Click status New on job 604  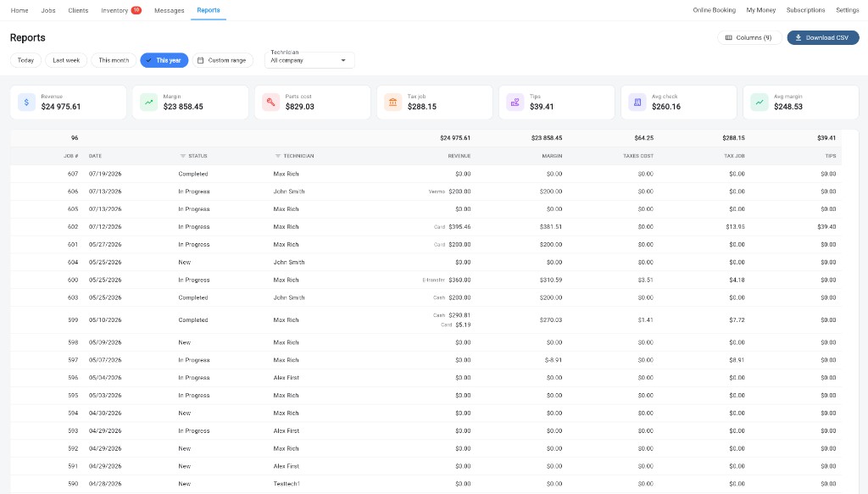click(x=184, y=262)
